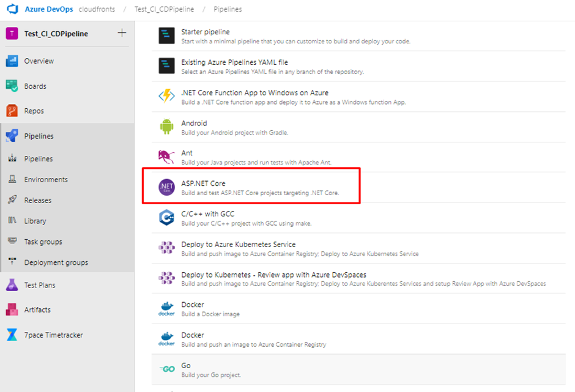Viewport: 575px width, 392px height.
Task: Click the Go logo template icon
Action: pos(167,369)
